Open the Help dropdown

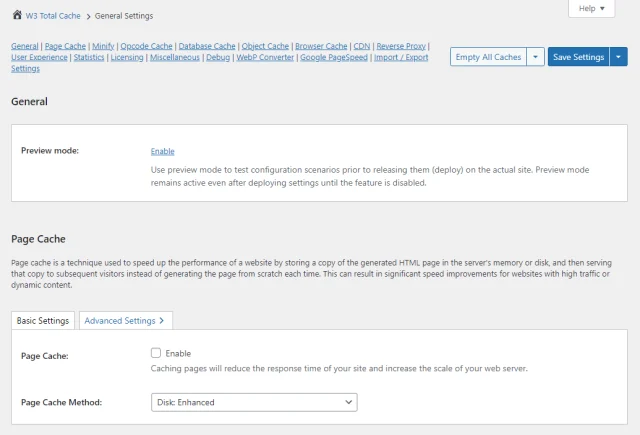(598, 8)
